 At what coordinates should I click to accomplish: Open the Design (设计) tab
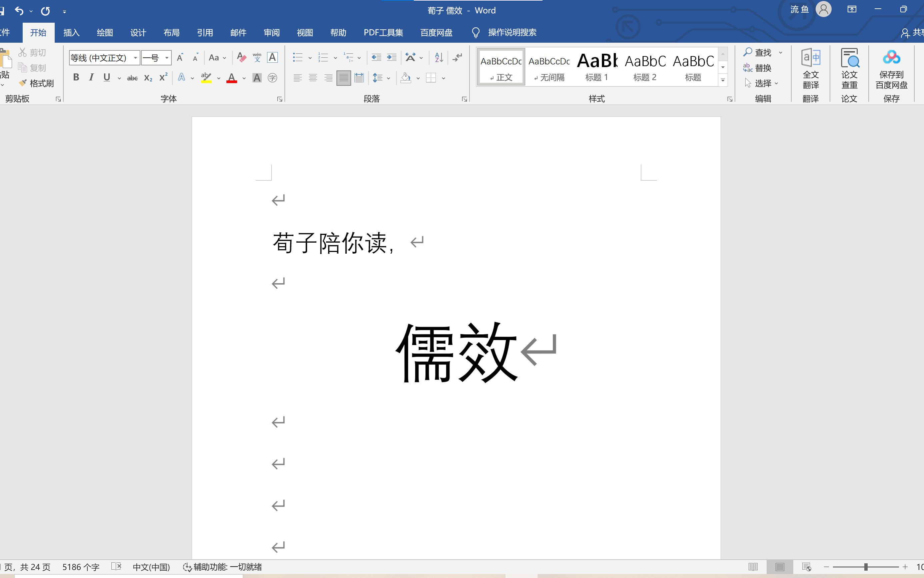click(138, 32)
